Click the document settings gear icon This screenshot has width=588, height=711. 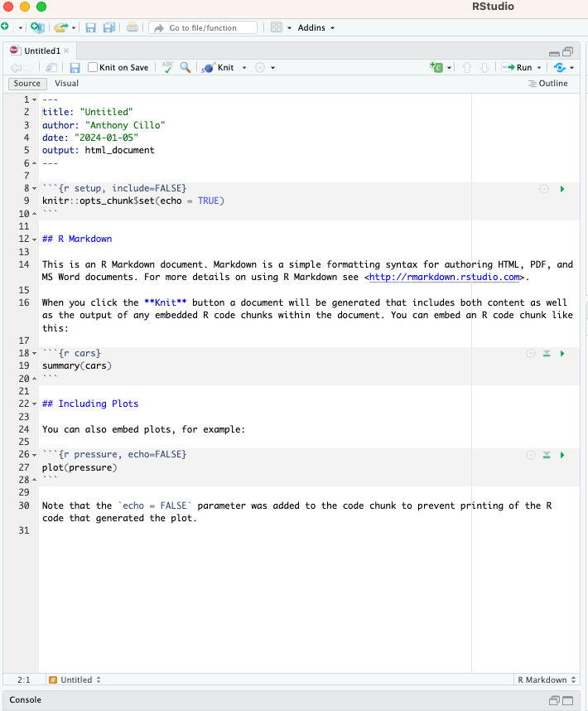pos(260,68)
